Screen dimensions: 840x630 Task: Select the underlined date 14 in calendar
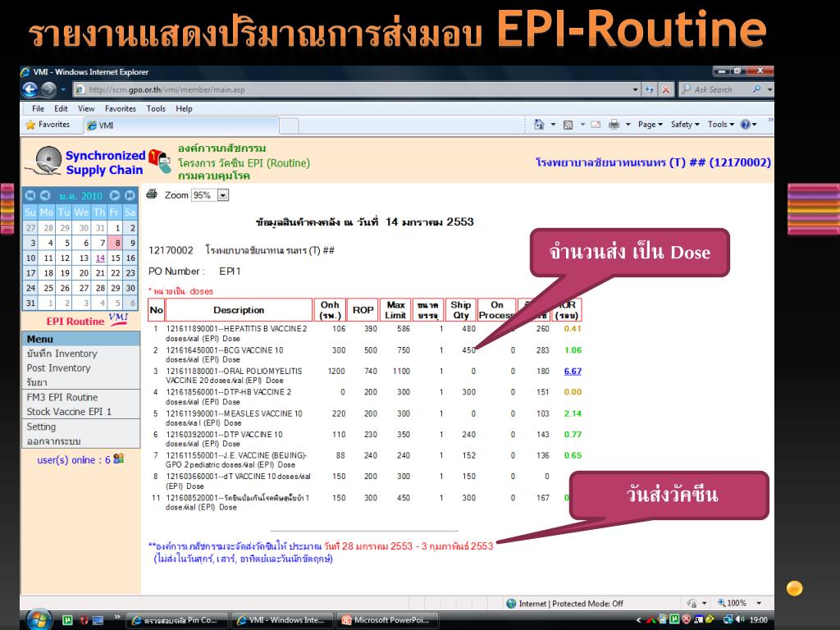100,258
